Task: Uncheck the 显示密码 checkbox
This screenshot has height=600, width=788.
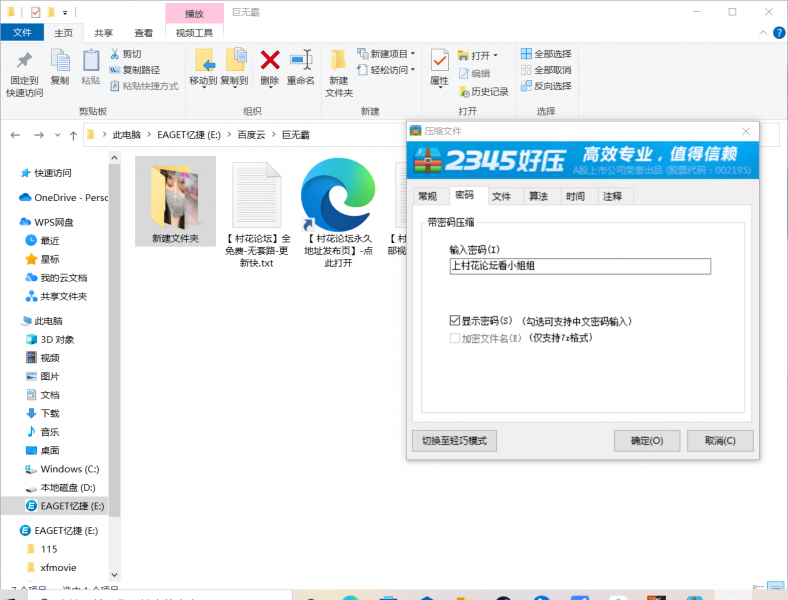Action: coord(455,321)
